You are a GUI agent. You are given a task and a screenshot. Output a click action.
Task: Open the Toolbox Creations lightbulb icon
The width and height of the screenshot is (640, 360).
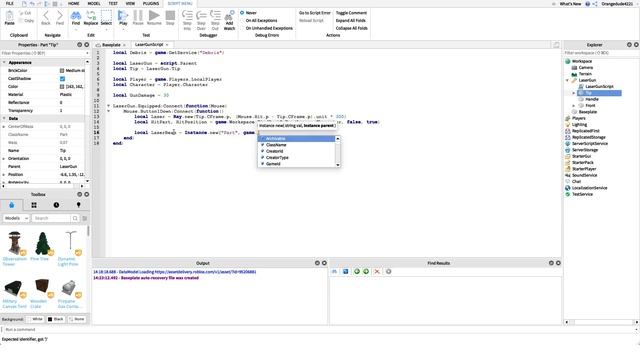78,205
